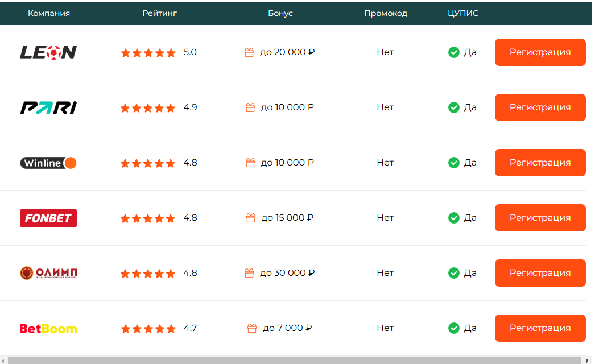Click the scrollbar left arrow
599x364 pixels.
[3, 361]
